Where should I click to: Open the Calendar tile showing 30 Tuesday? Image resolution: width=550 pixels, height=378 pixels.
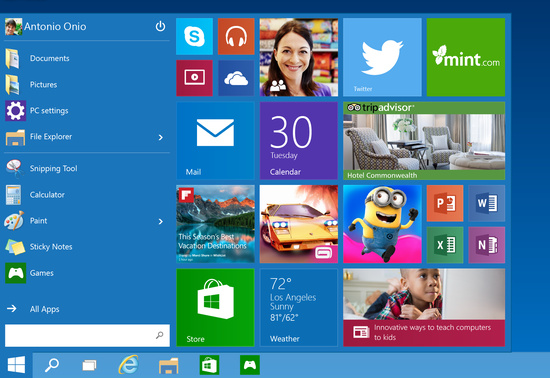[299, 141]
